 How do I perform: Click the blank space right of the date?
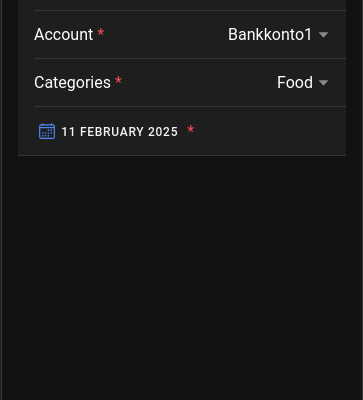270,131
